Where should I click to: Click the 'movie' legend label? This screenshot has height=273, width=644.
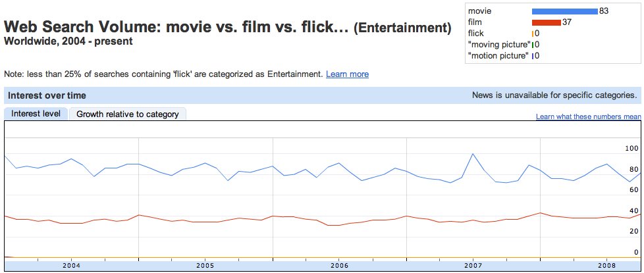click(479, 11)
